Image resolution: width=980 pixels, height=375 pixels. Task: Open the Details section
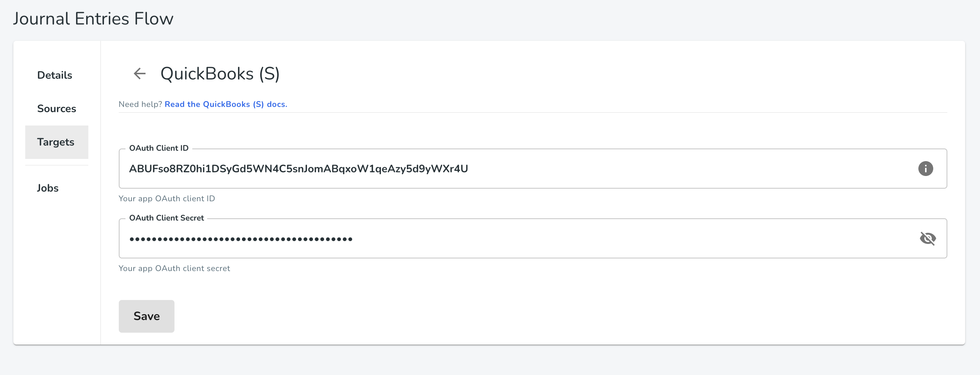point(55,75)
